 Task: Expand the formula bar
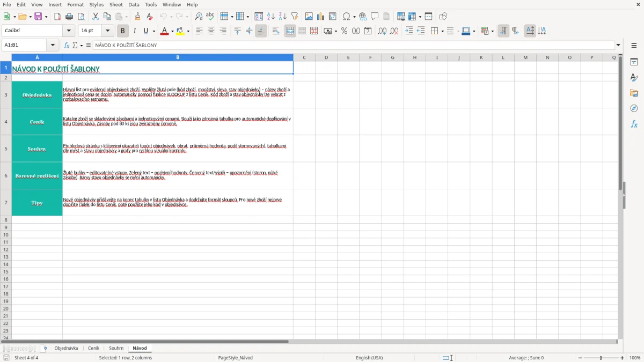tap(618, 45)
